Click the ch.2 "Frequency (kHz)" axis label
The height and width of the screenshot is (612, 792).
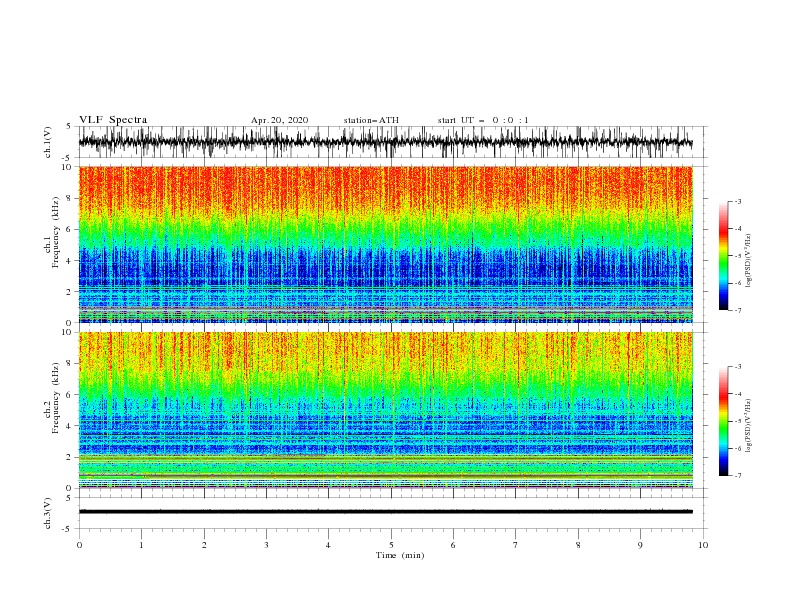tap(56, 398)
